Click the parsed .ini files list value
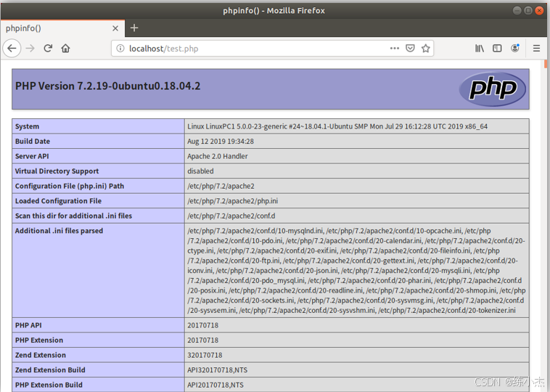Screen dimensions: 550x392 click(356, 271)
